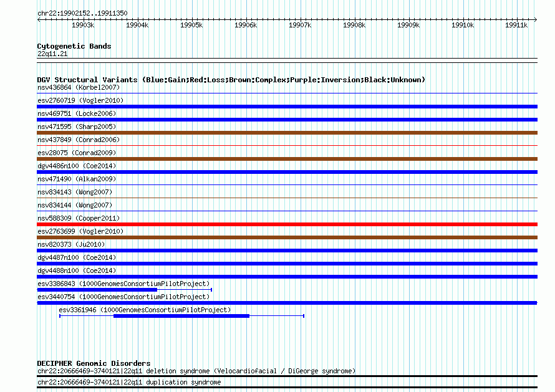This screenshot has width=555, height=392.
Task: Click the 19908k ruler position
Action: 354,25
